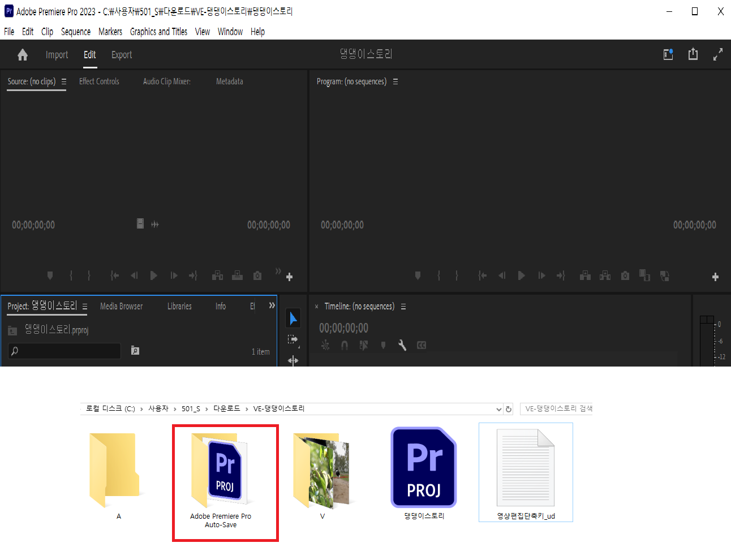Viewport: 731px width, 560px height.
Task: Toggle Captions track options CC button
Action: (422, 345)
